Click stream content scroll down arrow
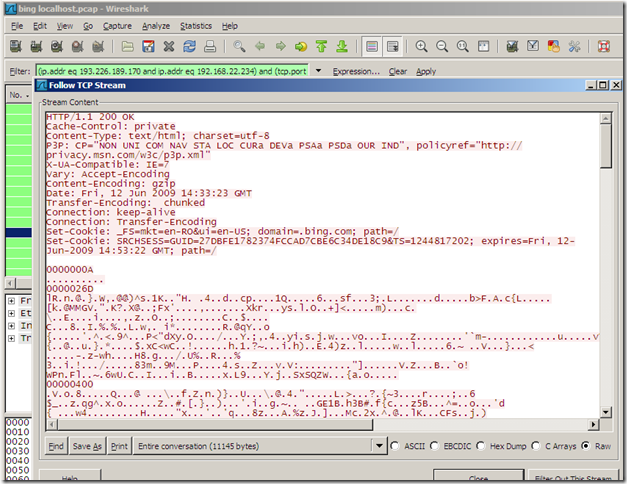Viewport: 627px width, 484px height. pyautogui.click(x=606, y=412)
